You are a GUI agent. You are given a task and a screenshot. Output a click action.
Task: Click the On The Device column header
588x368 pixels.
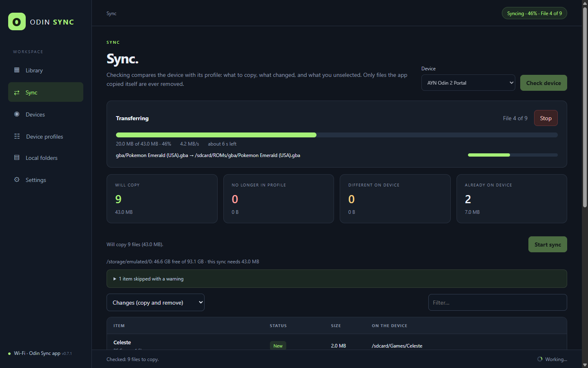point(390,326)
